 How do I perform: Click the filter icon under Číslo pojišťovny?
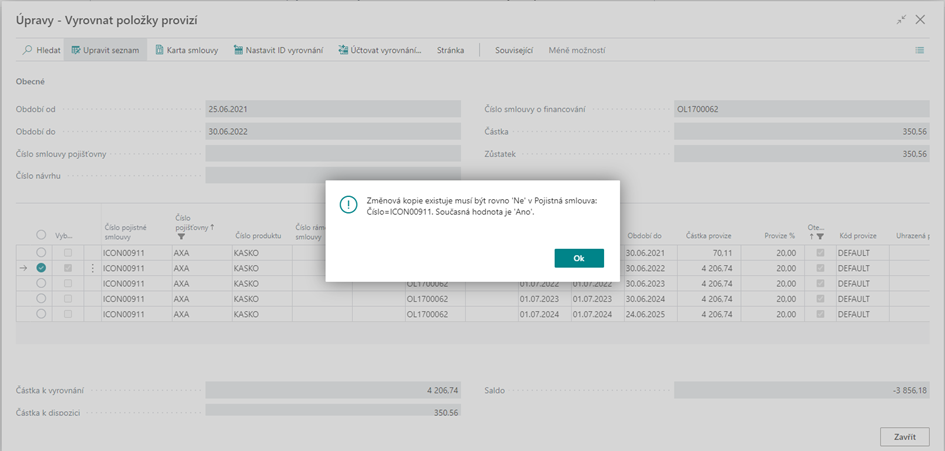click(181, 237)
